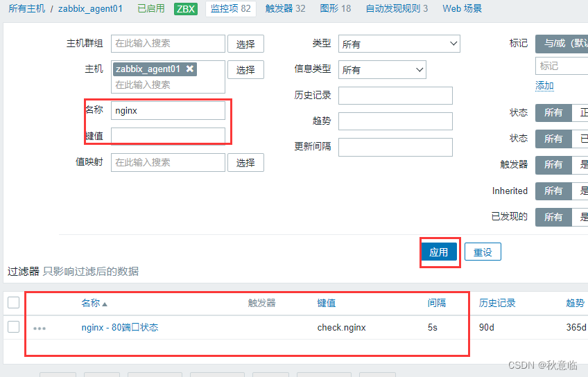The width and height of the screenshot is (588, 377).
Task: Switch to 图形 18 tab
Action: coord(336,8)
